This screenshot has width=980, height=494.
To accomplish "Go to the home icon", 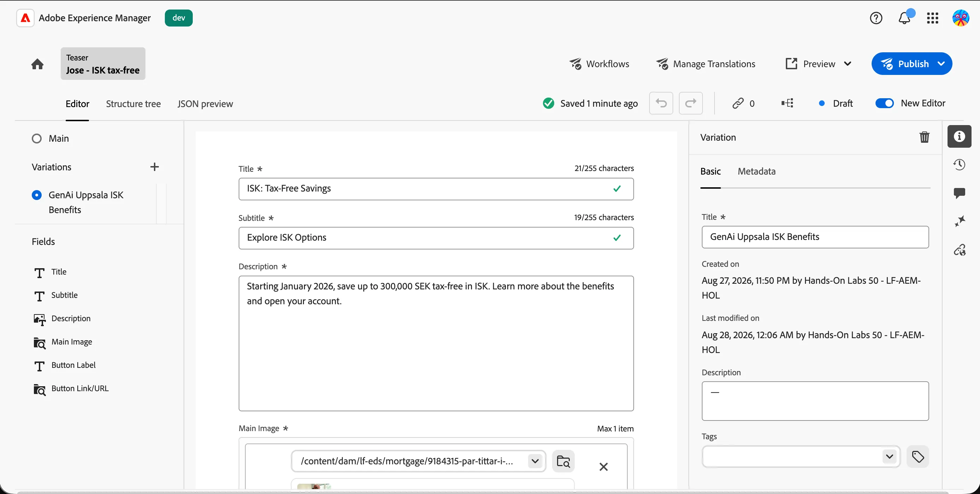I will (x=37, y=64).
